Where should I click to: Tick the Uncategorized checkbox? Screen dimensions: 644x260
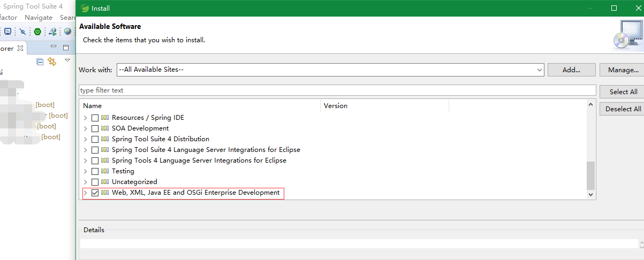coord(95,182)
